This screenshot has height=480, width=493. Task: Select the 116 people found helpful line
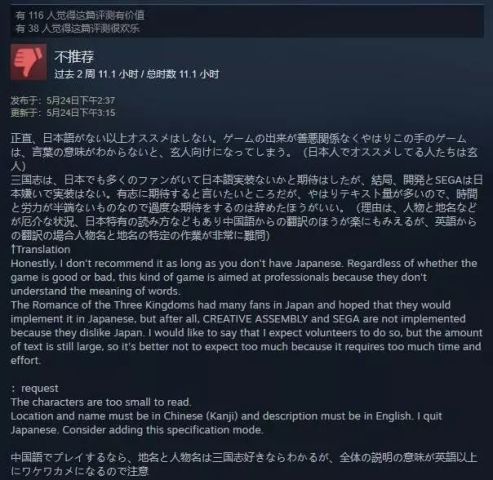(80, 15)
